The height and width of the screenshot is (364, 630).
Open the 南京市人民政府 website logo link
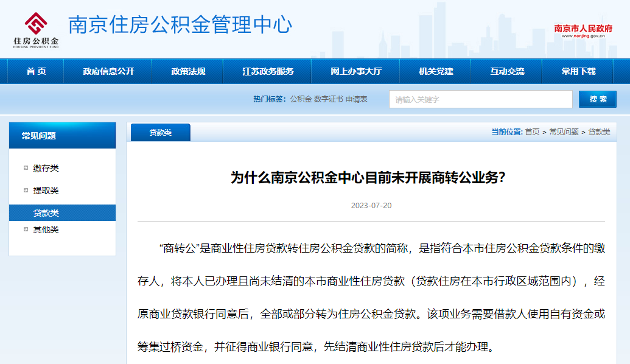click(583, 30)
